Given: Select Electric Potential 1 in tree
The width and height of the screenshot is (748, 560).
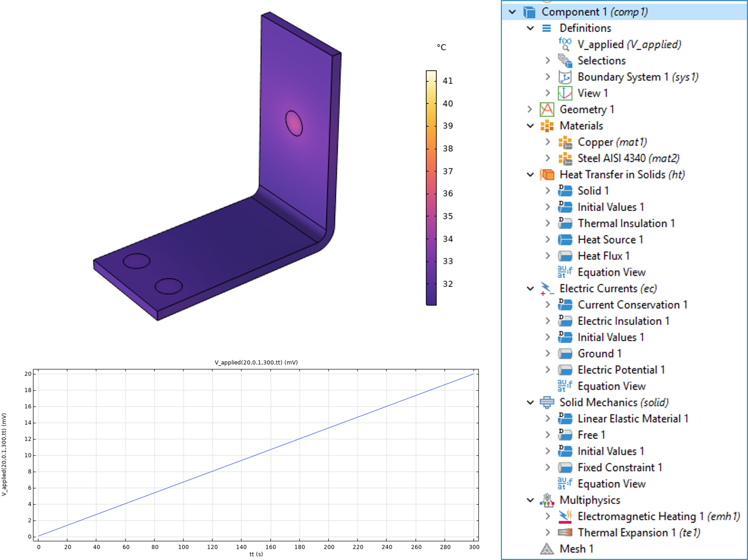Looking at the screenshot, I should (x=621, y=370).
